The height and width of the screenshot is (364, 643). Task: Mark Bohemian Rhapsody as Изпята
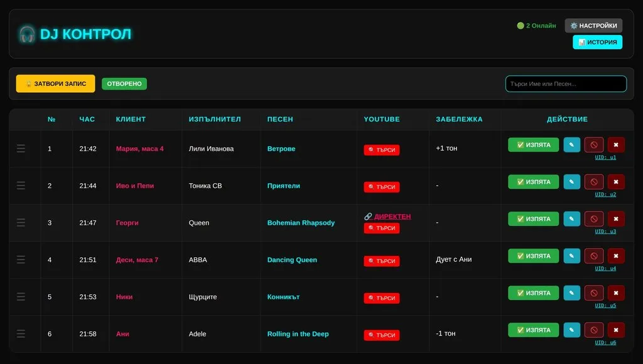click(533, 219)
